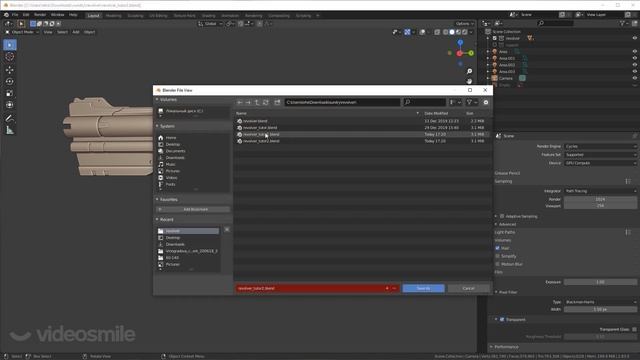This screenshot has width=640, height=360.
Task: Toggle Hair checkbox in render properties
Action: click(498, 248)
